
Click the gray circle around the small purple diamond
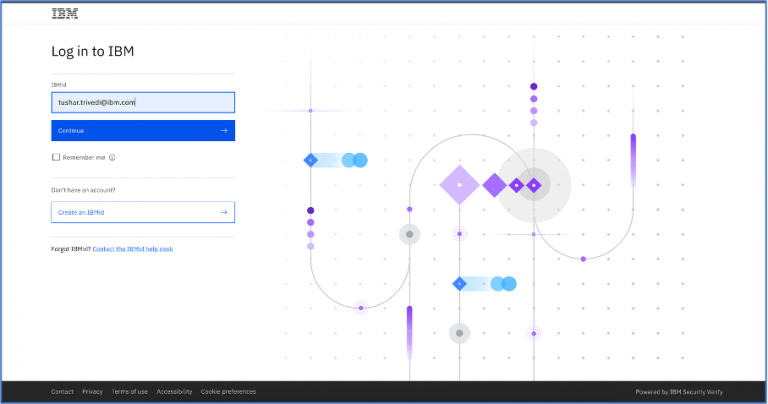click(534, 185)
